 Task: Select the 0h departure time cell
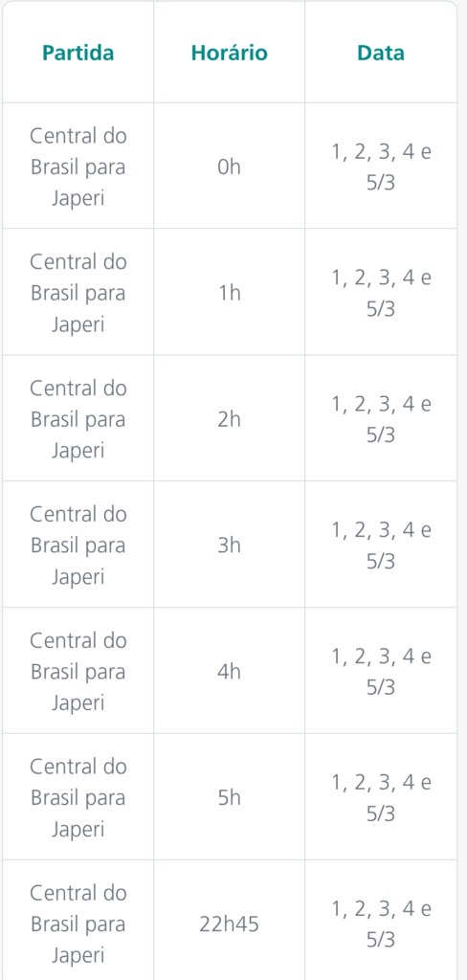click(x=230, y=167)
